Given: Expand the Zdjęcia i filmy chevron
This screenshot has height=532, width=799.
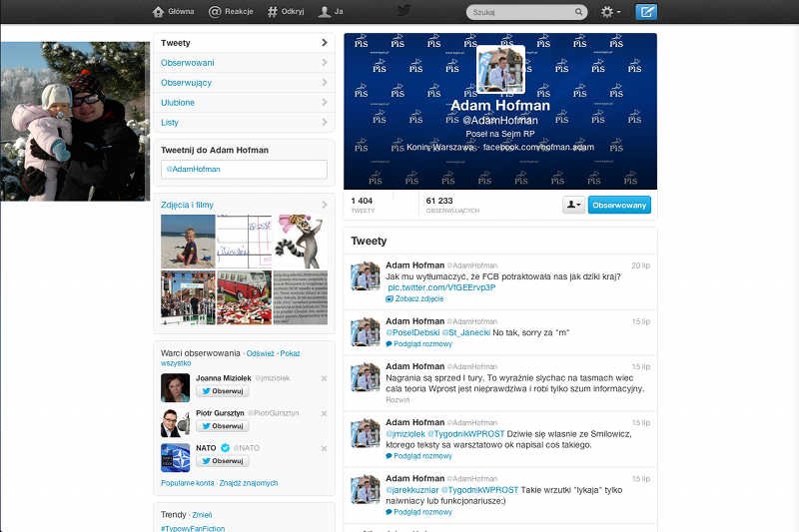Looking at the screenshot, I should click(x=324, y=205).
